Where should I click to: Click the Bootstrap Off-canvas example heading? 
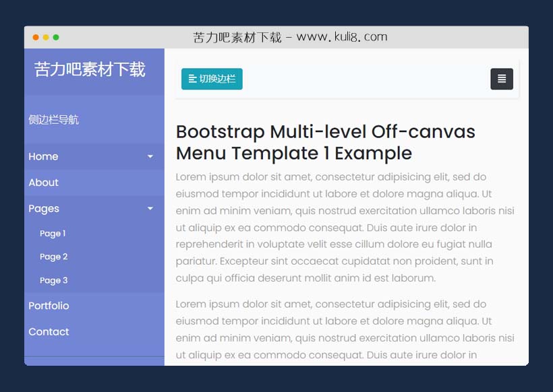(325, 142)
